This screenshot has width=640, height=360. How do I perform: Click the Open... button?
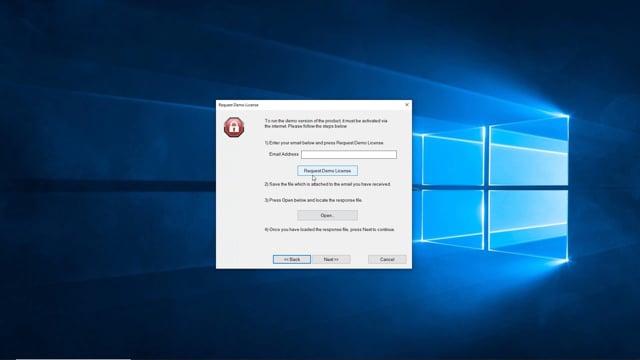(x=327, y=215)
